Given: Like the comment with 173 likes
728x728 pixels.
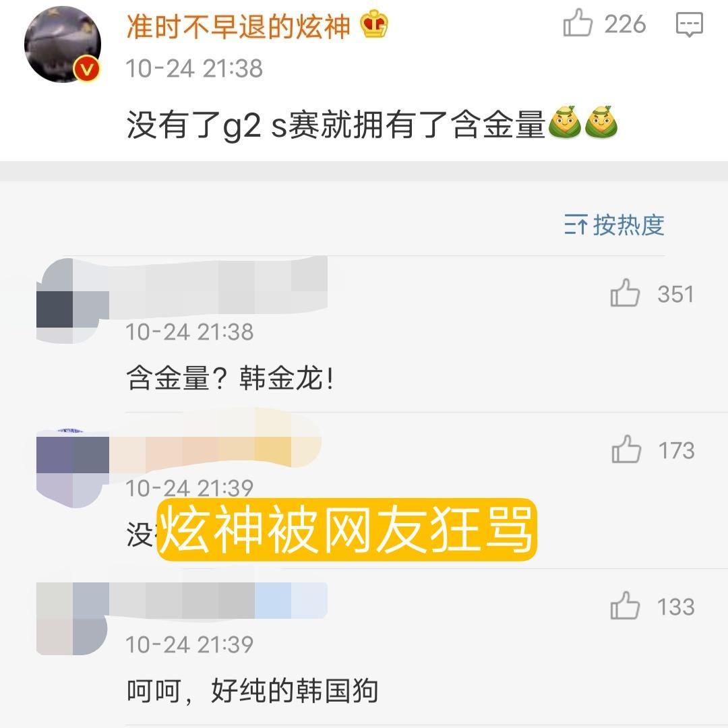Looking at the screenshot, I should click(x=626, y=450).
